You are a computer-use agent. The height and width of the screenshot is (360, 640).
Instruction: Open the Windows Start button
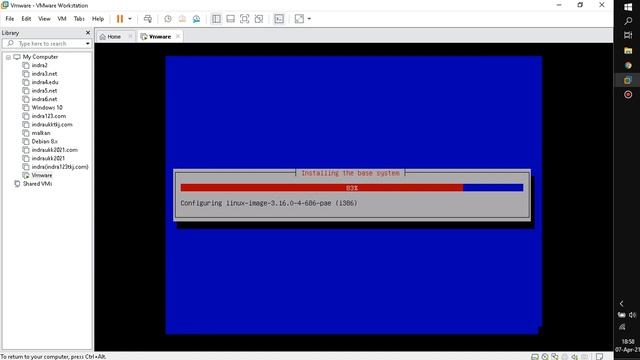[x=628, y=7]
